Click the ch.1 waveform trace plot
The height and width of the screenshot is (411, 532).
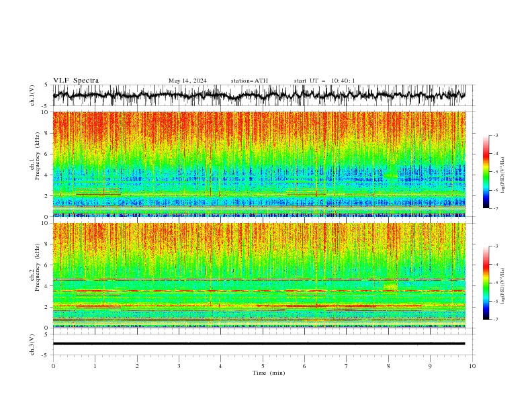click(259, 95)
